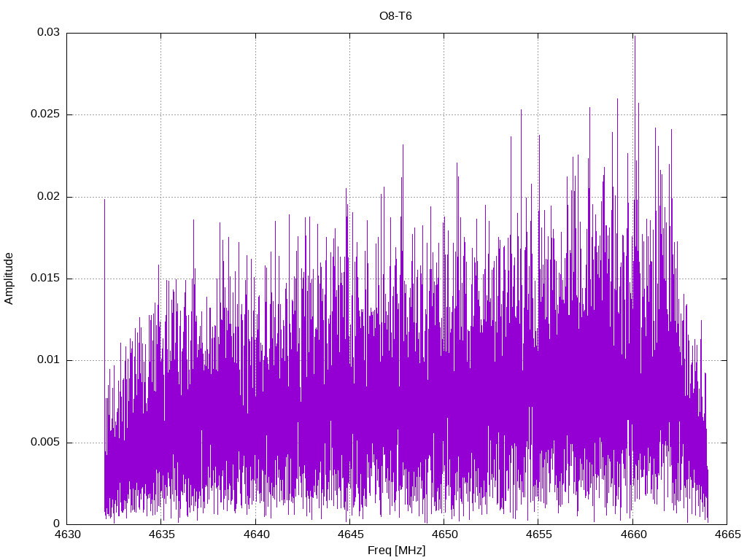Click the 4640 x-axis tick label

(256, 534)
